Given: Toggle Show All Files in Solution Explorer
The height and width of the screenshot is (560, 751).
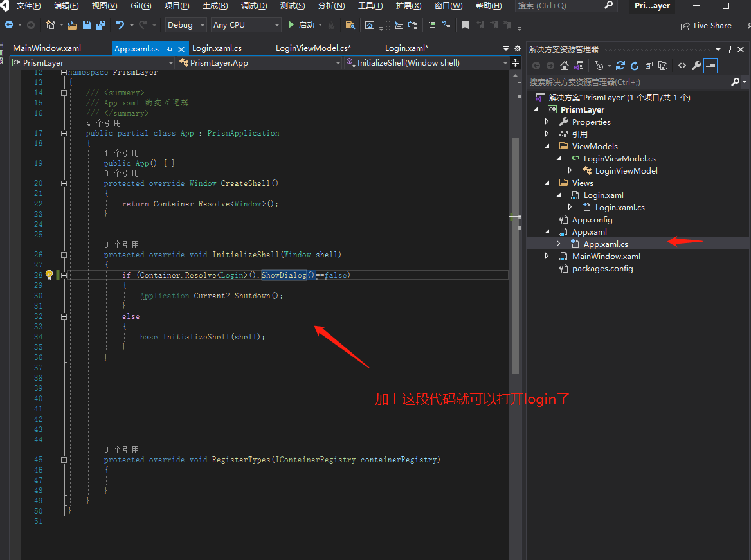Looking at the screenshot, I should (663, 66).
